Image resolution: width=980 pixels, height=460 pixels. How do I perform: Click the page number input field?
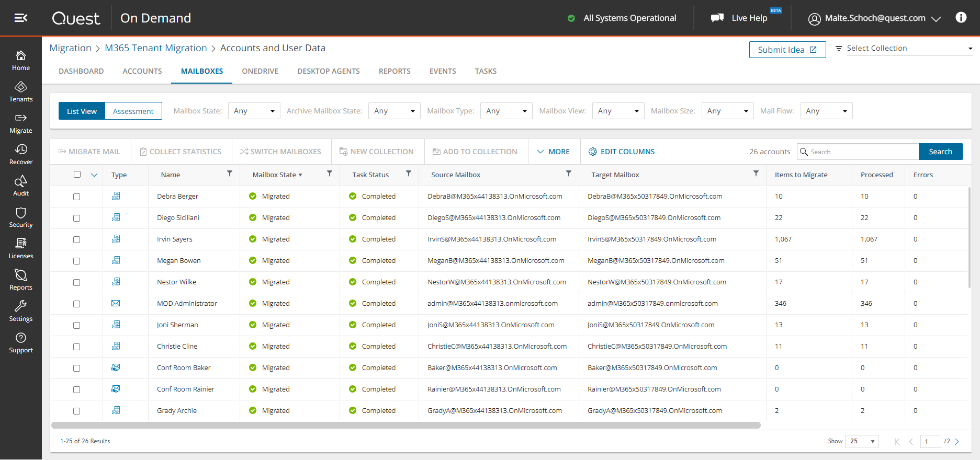click(x=930, y=442)
